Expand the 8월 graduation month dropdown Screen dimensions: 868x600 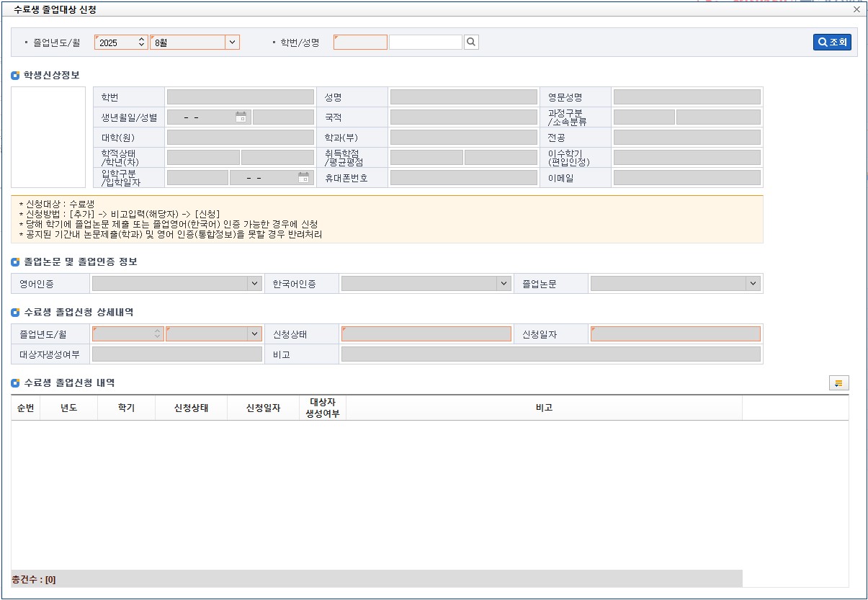pos(232,42)
